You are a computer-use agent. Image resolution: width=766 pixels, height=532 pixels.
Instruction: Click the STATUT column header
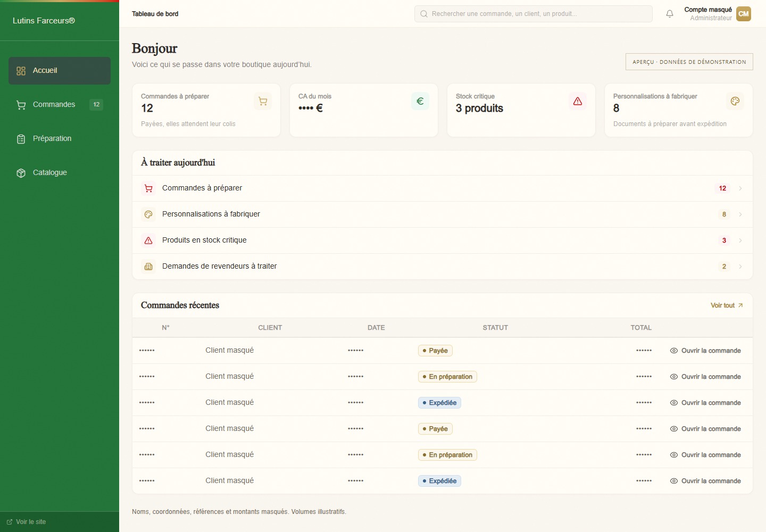(495, 328)
